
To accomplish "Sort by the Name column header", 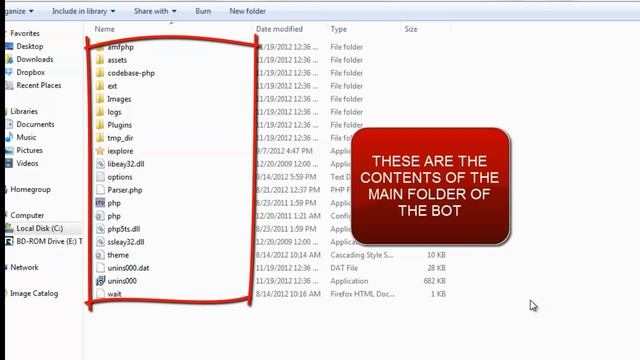I will coord(104,29).
